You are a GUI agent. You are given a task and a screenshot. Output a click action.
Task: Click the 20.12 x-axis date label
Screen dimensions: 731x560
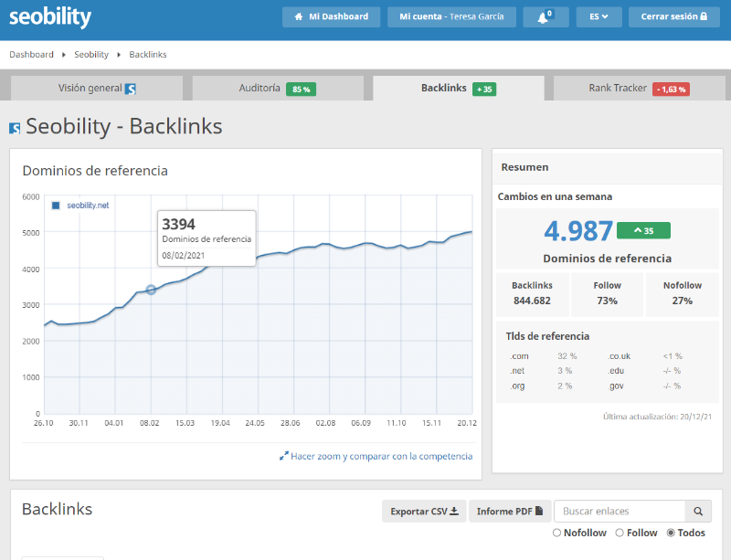(x=467, y=423)
